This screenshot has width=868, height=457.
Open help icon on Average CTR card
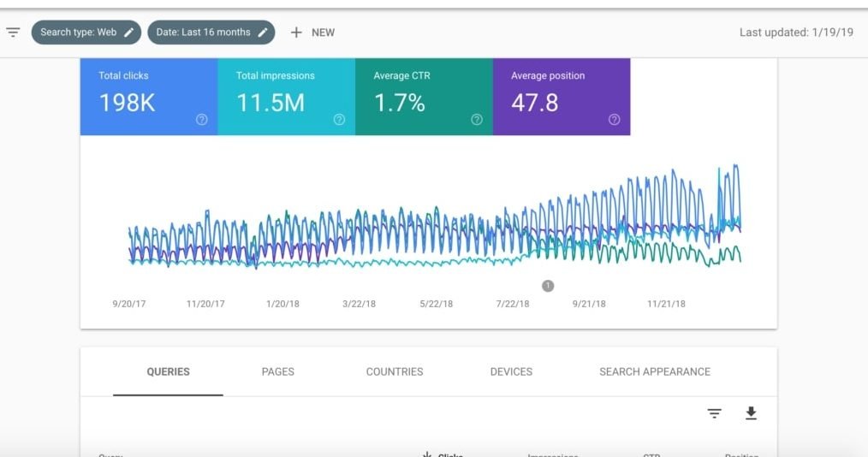477,120
